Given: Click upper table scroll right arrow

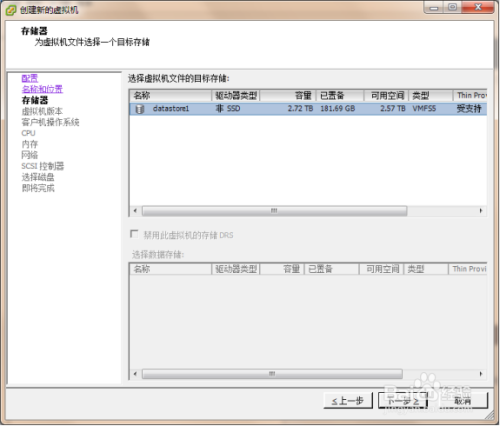Looking at the screenshot, I should pos(481,211).
